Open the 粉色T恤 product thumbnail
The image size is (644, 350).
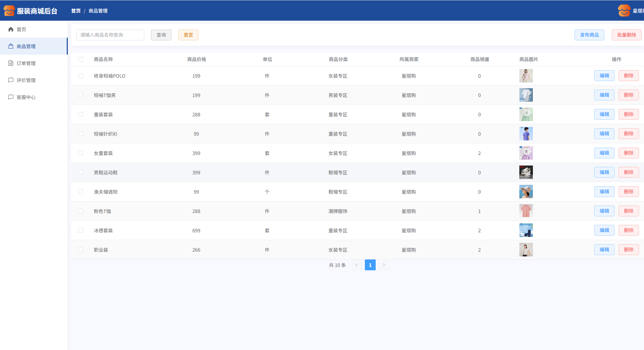tap(526, 211)
